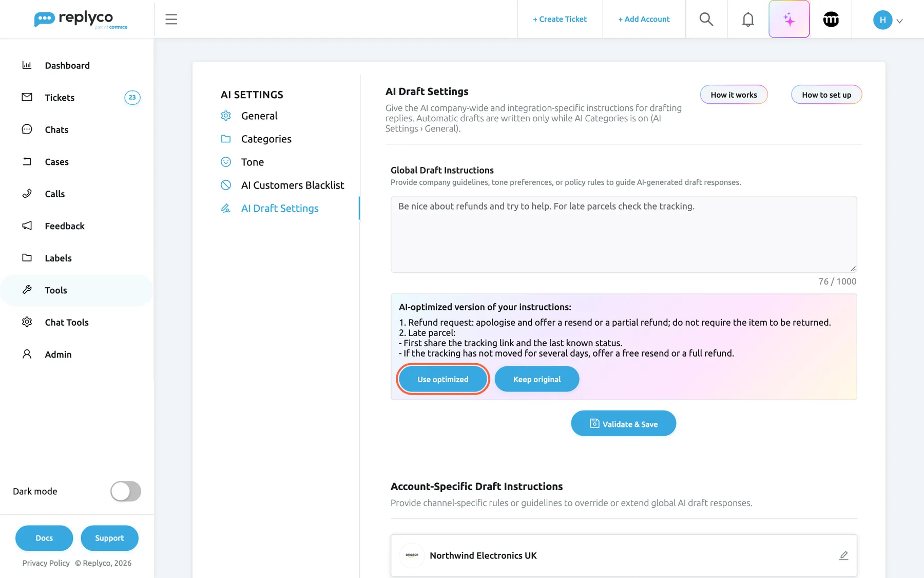Click the black round brand logo icon

[831, 19]
